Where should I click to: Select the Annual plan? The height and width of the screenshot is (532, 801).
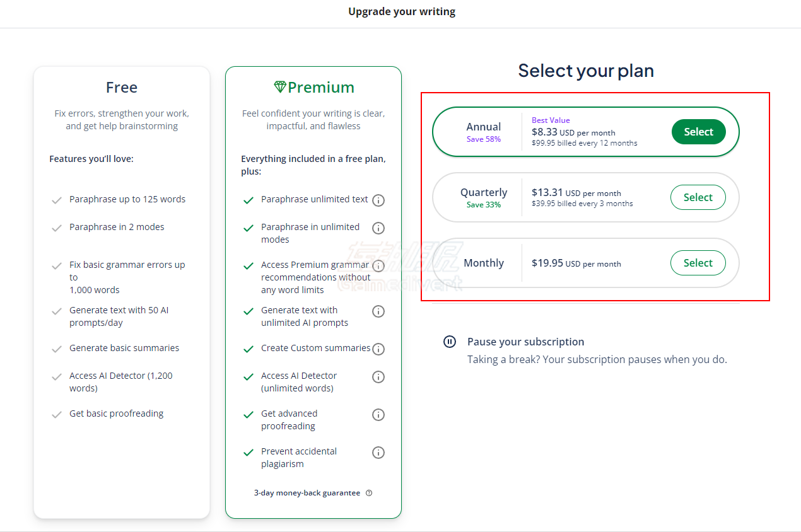tap(698, 132)
